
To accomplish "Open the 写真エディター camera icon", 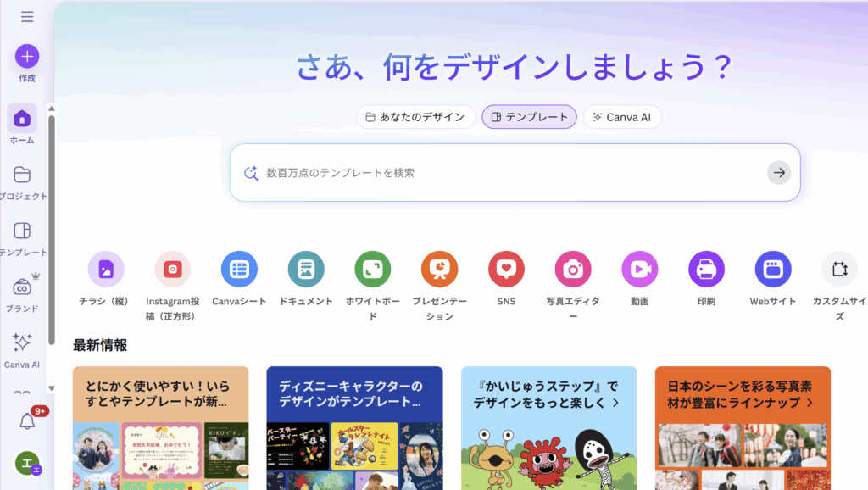I will point(573,270).
